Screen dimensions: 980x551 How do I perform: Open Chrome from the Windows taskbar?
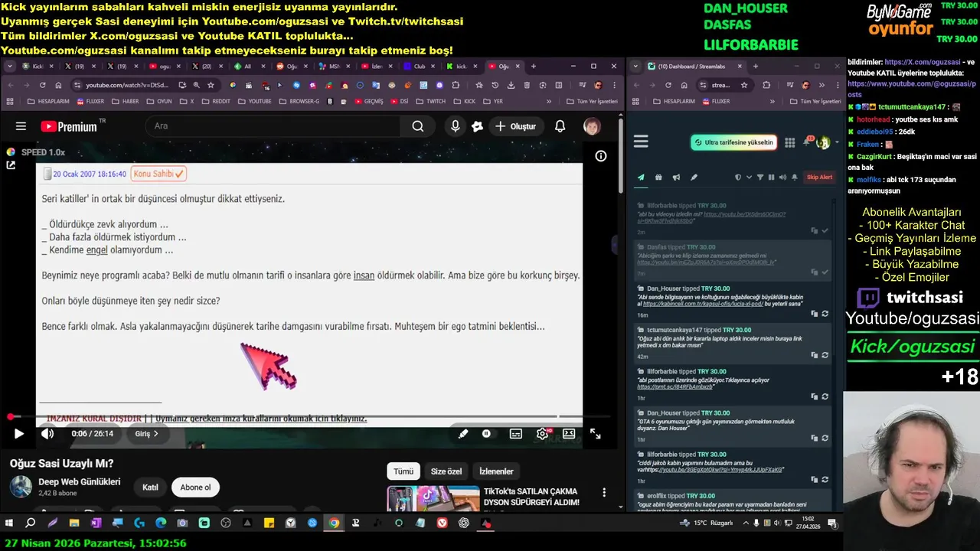click(x=334, y=523)
